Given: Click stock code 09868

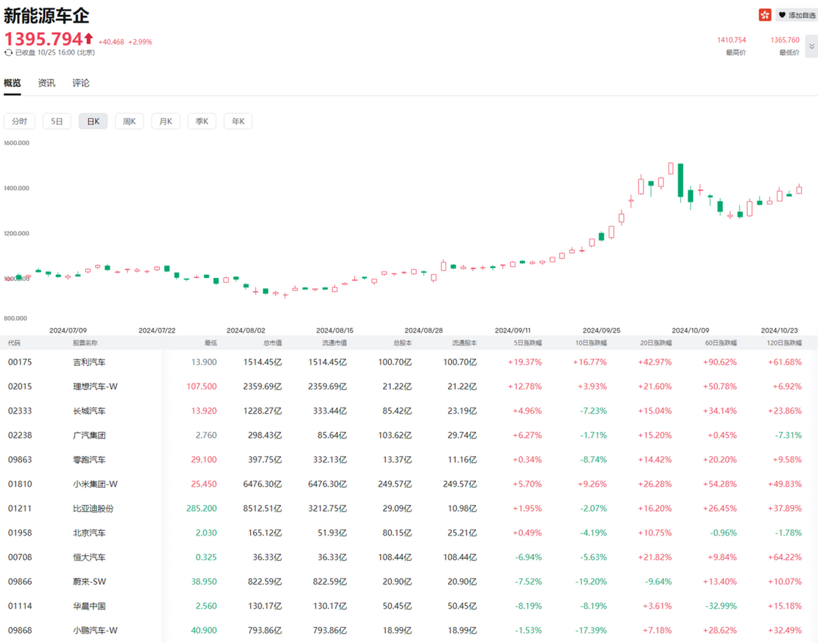Looking at the screenshot, I should coord(20,630).
